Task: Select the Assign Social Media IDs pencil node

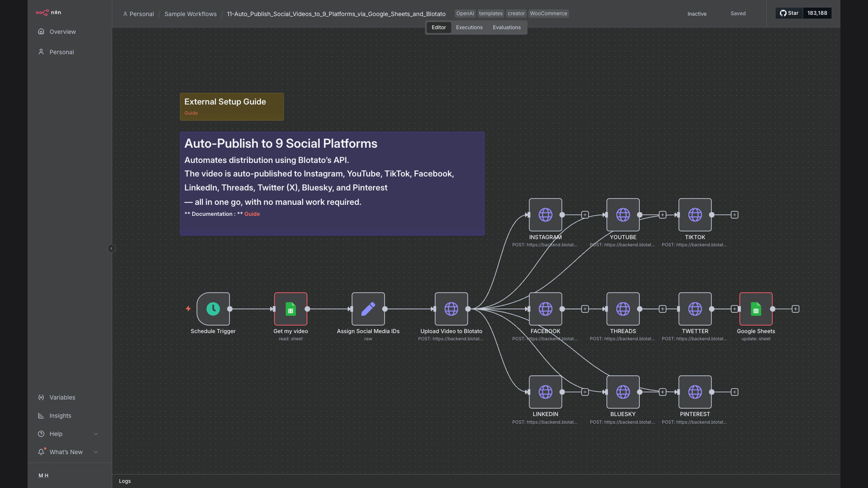Action: 368,309
